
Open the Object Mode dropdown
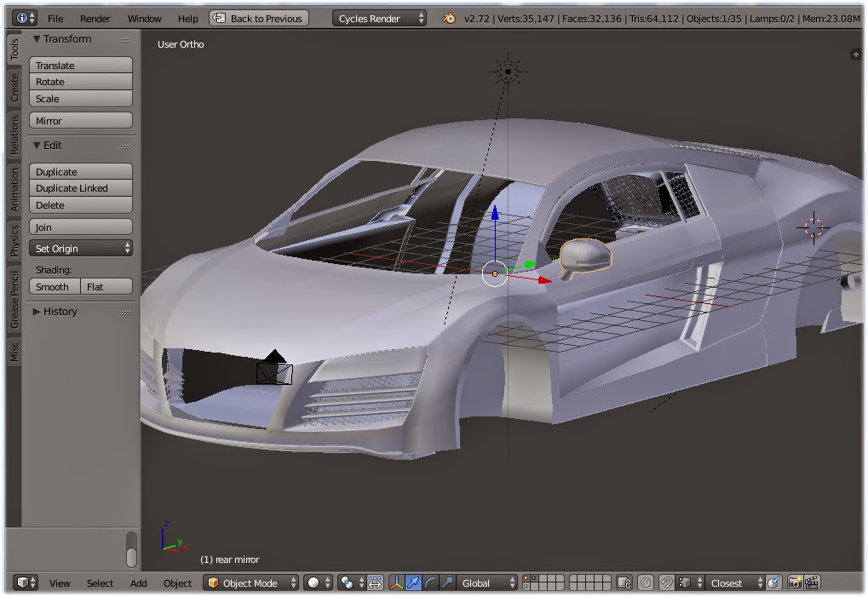pyautogui.click(x=250, y=583)
